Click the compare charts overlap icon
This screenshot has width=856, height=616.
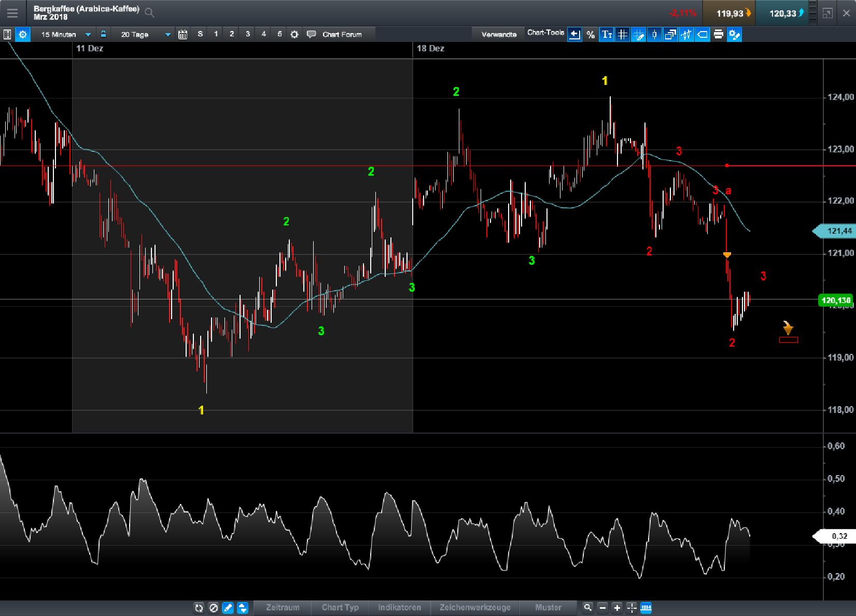click(x=670, y=35)
